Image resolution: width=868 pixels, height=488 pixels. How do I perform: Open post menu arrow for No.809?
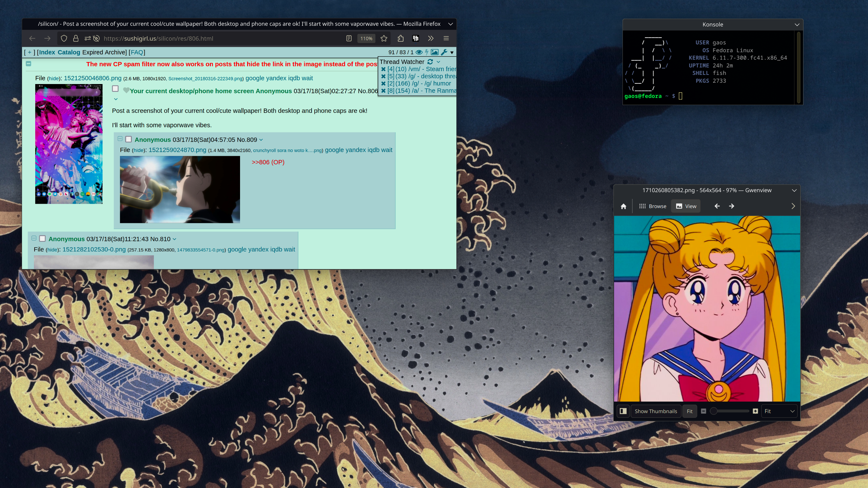pos(261,140)
